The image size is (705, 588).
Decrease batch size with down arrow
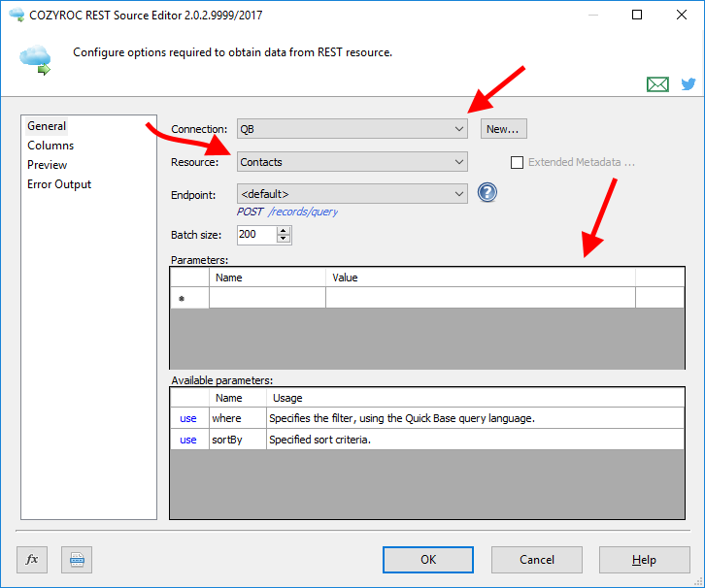tap(284, 239)
